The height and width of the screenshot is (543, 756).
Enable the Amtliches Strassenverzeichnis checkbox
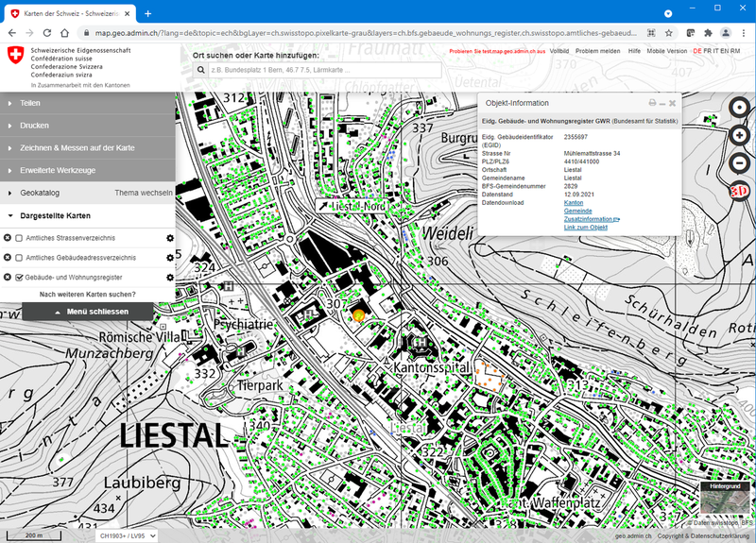click(x=20, y=237)
